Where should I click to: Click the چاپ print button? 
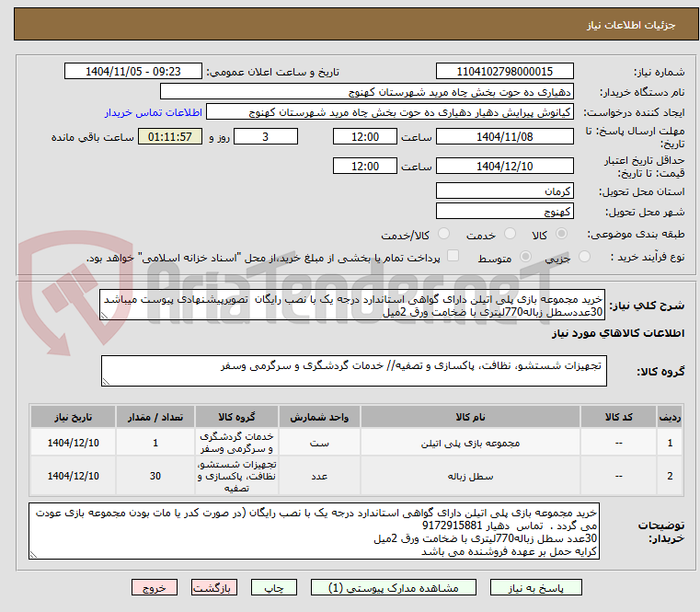coord(274,587)
